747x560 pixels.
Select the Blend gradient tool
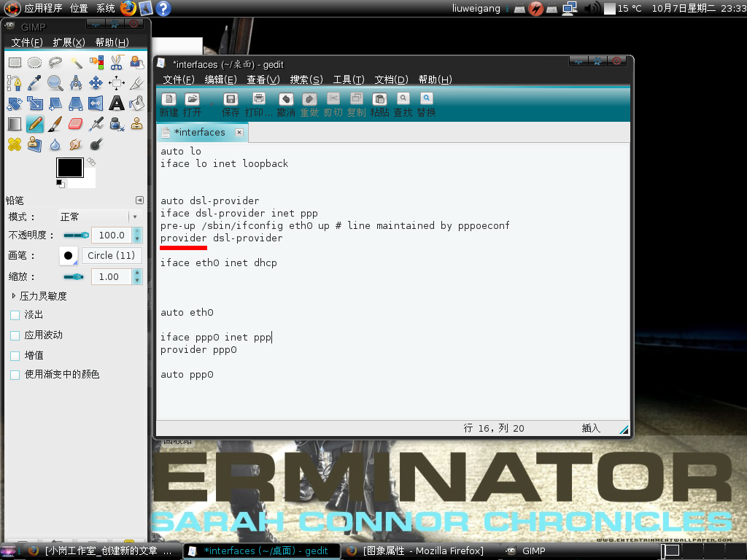(x=15, y=124)
